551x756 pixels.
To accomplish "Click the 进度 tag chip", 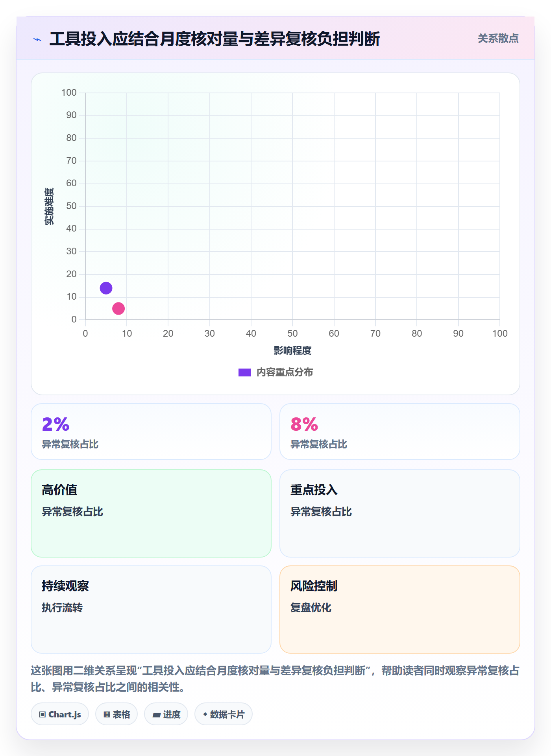I will [x=166, y=714].
